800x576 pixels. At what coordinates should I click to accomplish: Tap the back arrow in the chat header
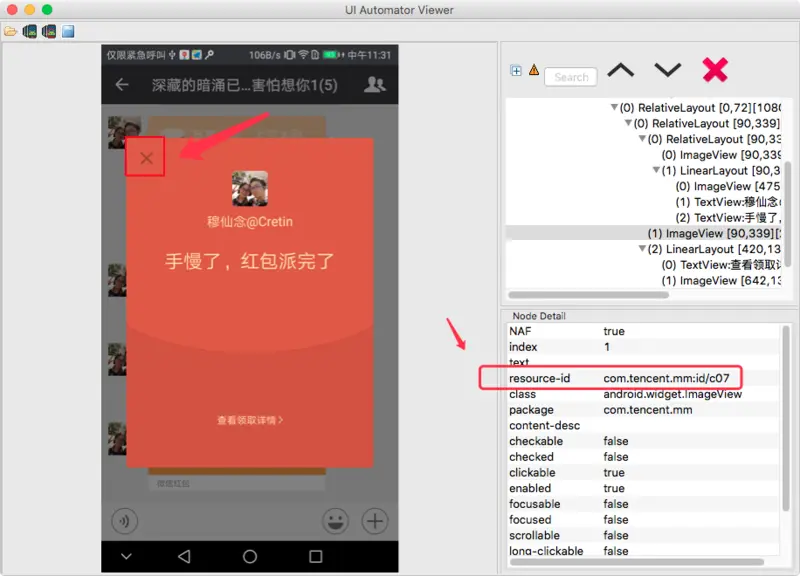pyautogui.click(x=122, y=84)
